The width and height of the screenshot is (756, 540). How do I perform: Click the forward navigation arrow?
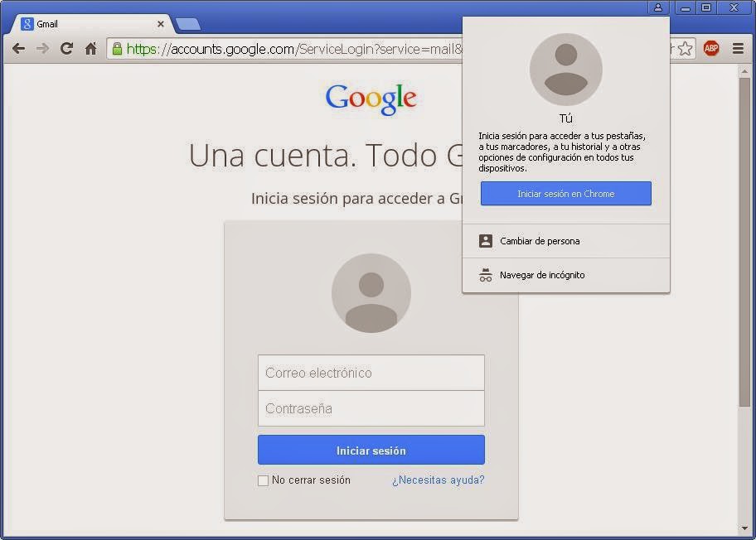(43, 49)
